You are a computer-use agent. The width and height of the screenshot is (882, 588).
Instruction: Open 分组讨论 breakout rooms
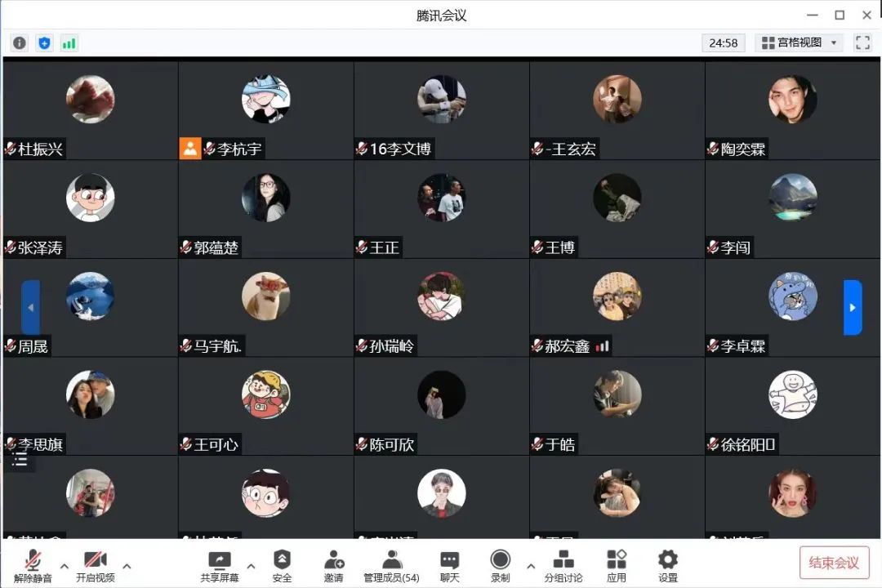point(563,566)
